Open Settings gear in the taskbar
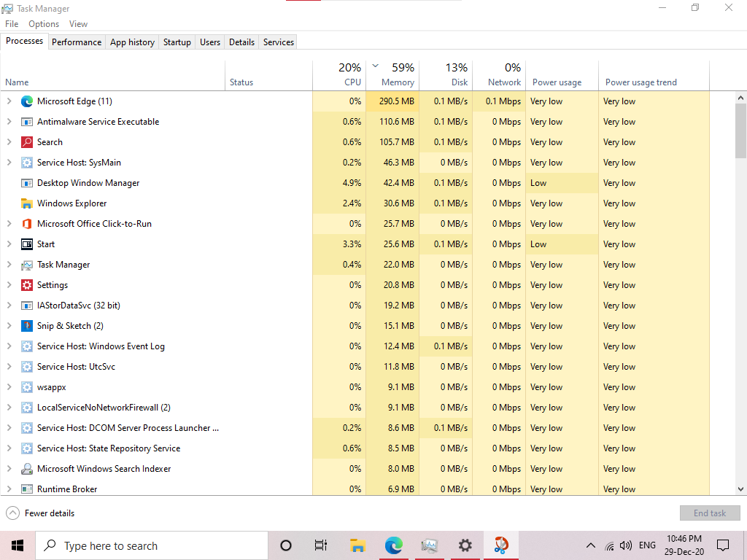 [465, 545]
